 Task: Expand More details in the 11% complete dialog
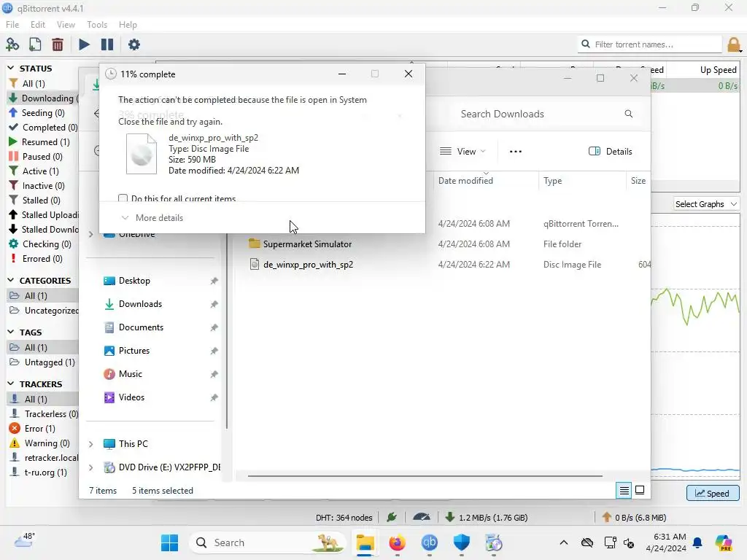click(x=152, y=217)
